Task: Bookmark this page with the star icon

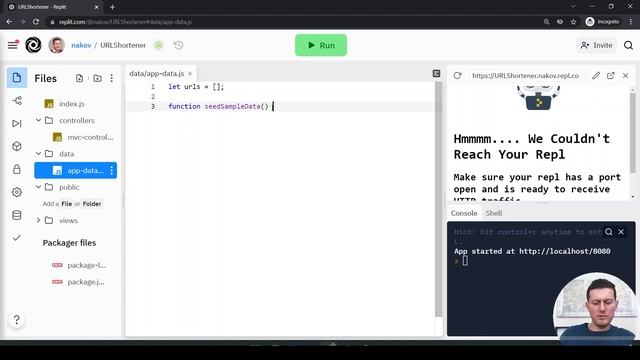Action: point(573,22)
